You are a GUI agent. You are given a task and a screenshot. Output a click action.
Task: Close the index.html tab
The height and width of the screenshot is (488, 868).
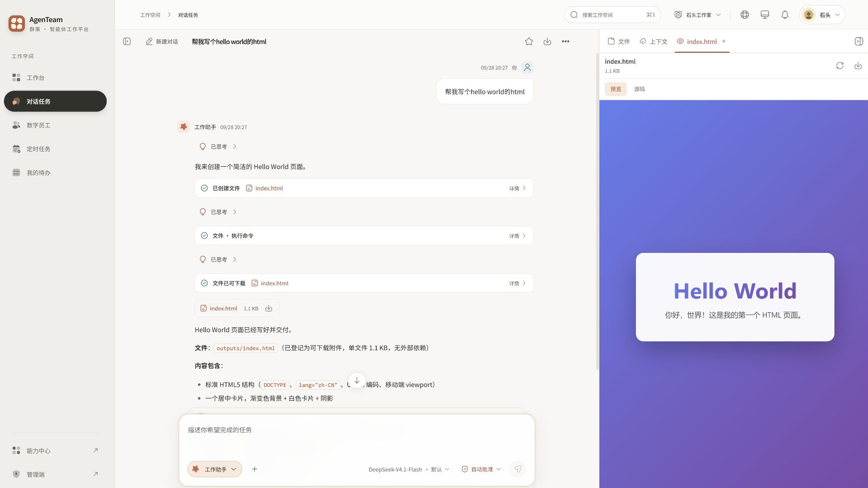coord(724,41)
